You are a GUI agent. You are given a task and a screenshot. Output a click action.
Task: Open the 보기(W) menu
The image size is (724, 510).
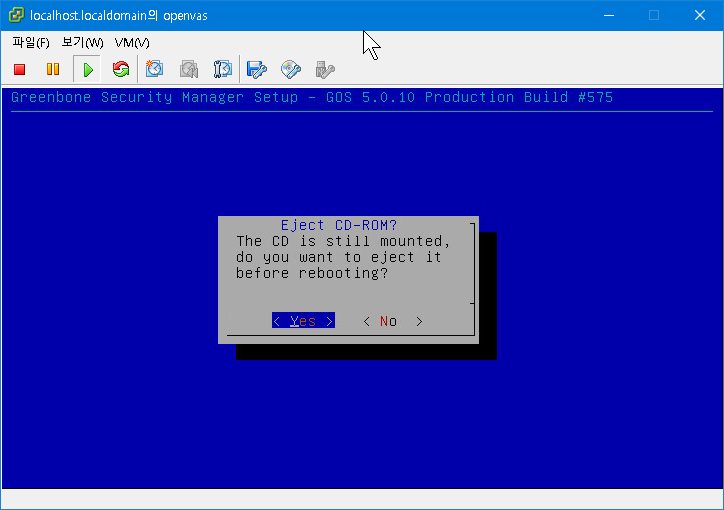point(83,43)
